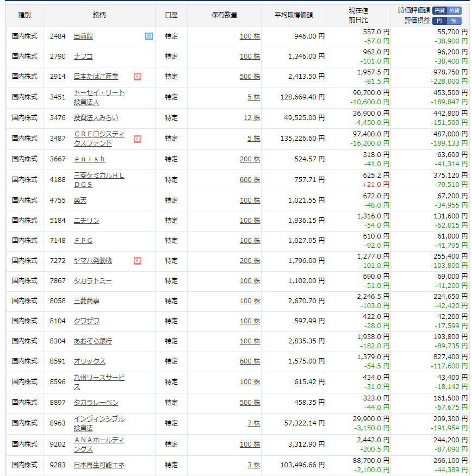
Task: Open the CREロジスティクスファンド link
Action: point(99,139)
